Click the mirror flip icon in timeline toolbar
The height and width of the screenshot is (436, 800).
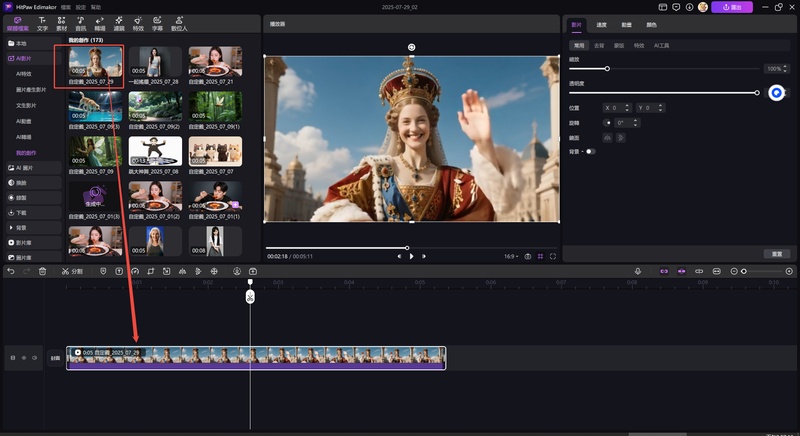(182, 271)
